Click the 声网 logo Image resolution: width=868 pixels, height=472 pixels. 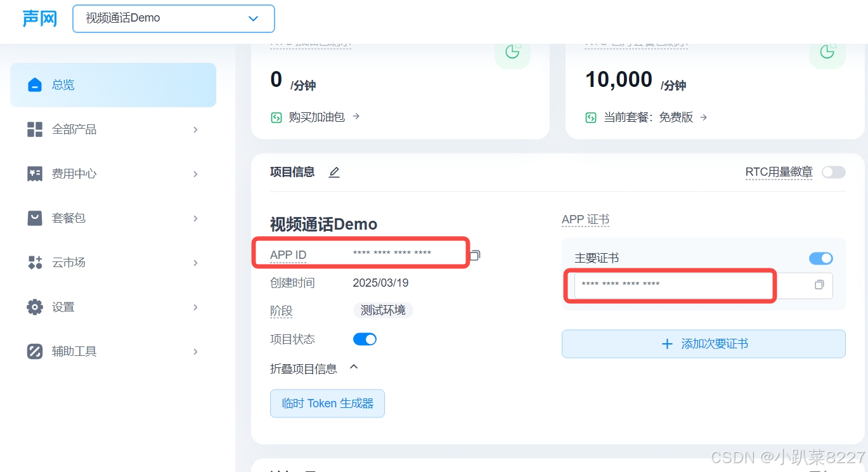[x=40, y=18]
